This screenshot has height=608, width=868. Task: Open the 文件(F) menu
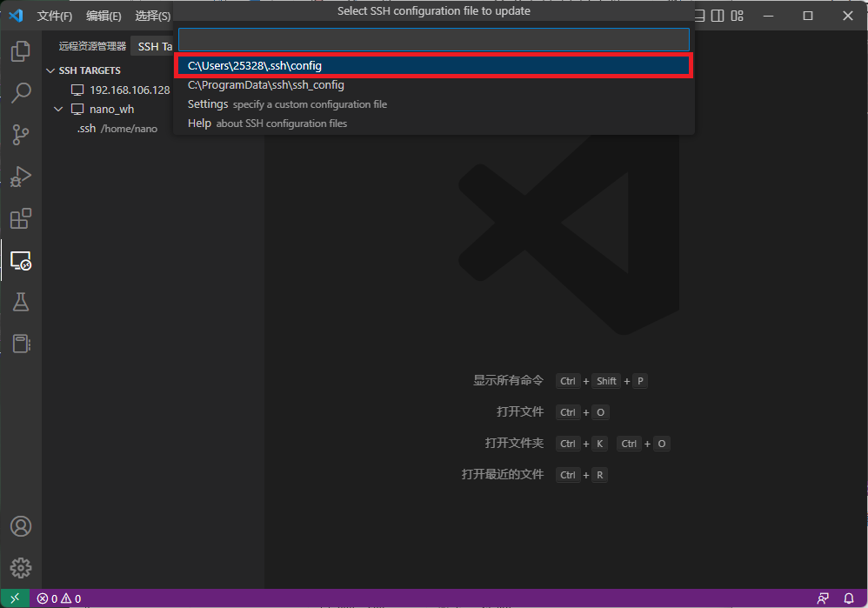pyautogui.click(x=55, y=17)
